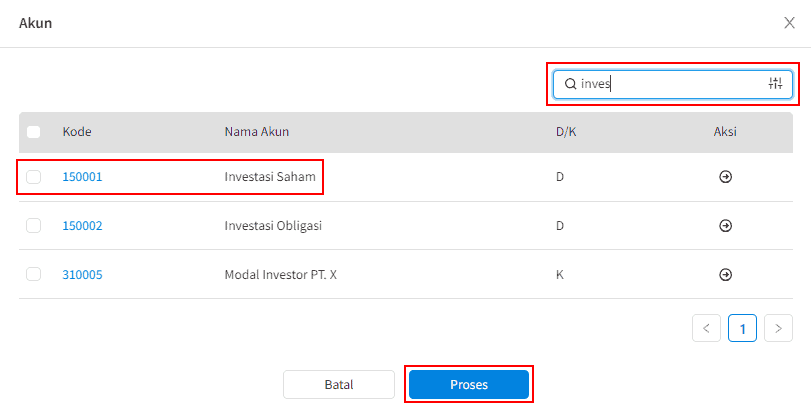Check the box for account 150002
811x418 pixels.
(x=34, y=226)
